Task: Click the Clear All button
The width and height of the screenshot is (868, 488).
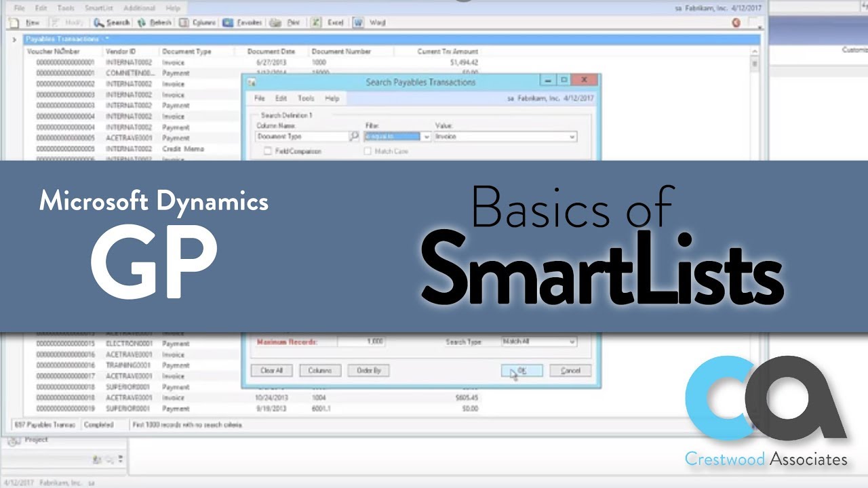Action: pos(271,371)
